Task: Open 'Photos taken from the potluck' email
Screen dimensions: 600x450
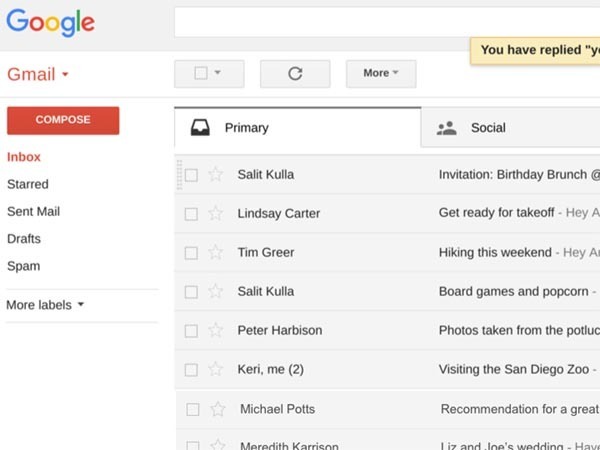Action: 519,330
